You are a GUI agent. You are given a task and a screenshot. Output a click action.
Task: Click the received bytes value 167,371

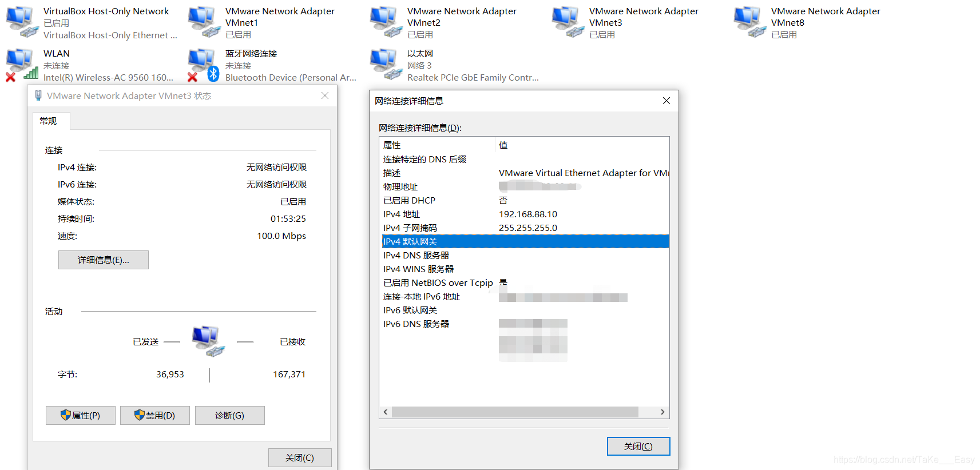point(289,374)
